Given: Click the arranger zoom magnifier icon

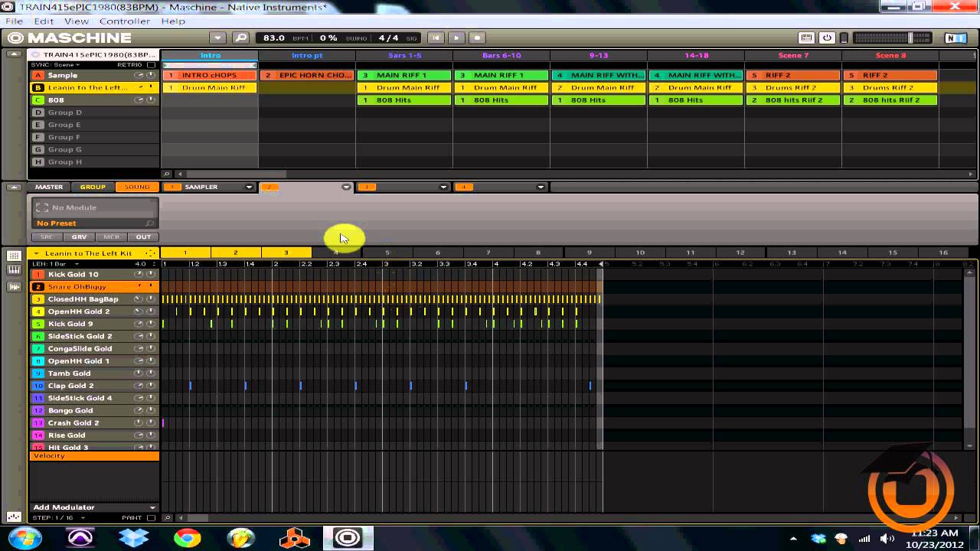Looking at the screenshot, I should tap(168, 174).
